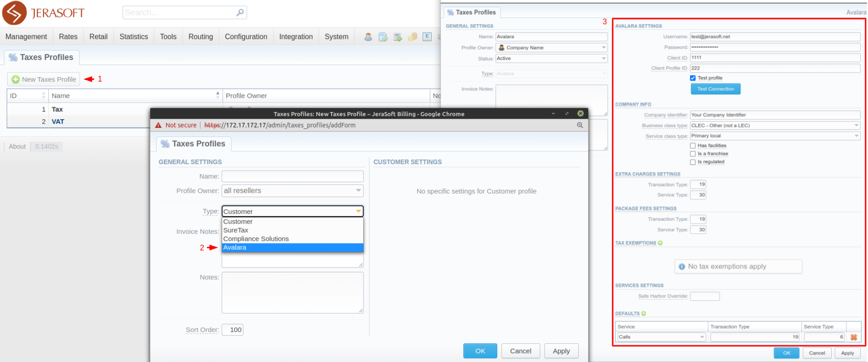
Task: Click the Notes text area
Action: tap(293, 292)
